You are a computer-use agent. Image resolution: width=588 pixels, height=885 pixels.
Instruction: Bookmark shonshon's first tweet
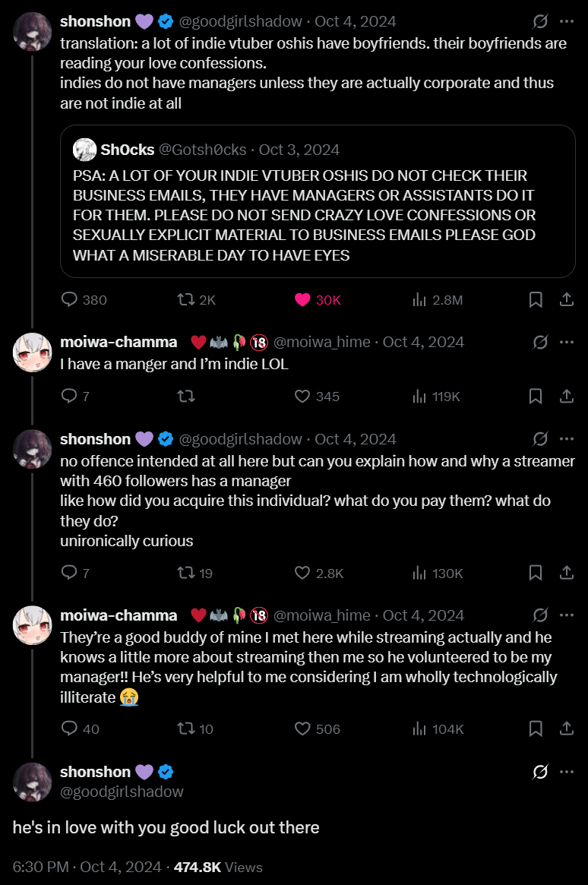click(536, 299)
